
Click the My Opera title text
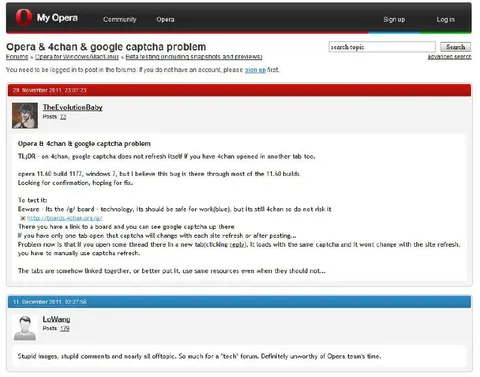57,18
